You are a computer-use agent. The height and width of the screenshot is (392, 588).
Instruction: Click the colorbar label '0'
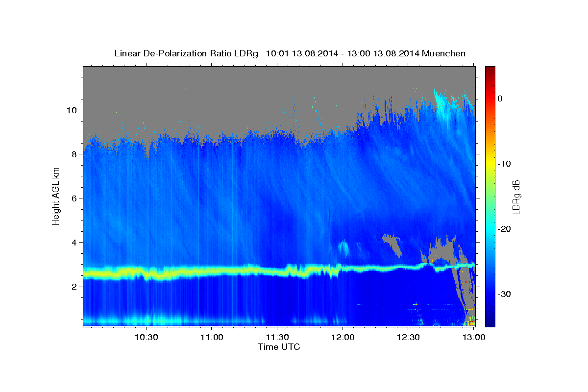(x=500, y=98)
